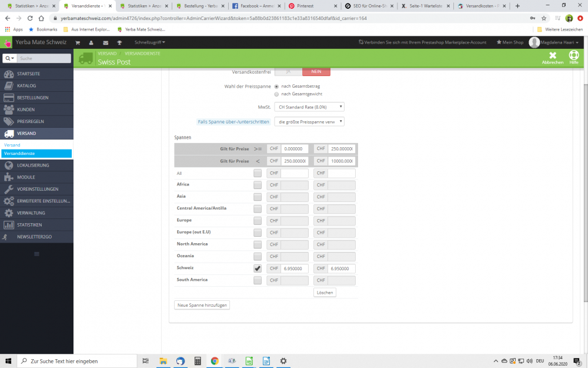Image resolution: width=588 pixels, height=368 pixels.
Task: Open taskbar Settings gear
Action: point(283,361)
